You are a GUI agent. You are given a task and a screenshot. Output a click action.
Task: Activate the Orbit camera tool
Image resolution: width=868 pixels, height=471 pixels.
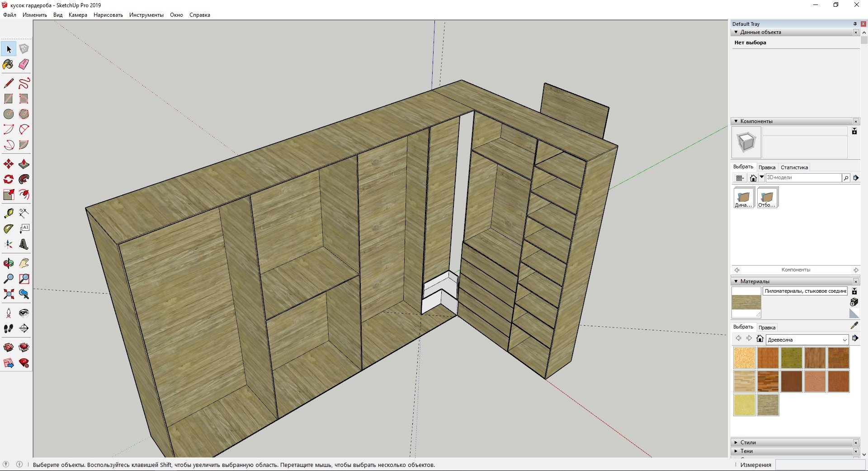pyautogui.click(x=9, y=263)
